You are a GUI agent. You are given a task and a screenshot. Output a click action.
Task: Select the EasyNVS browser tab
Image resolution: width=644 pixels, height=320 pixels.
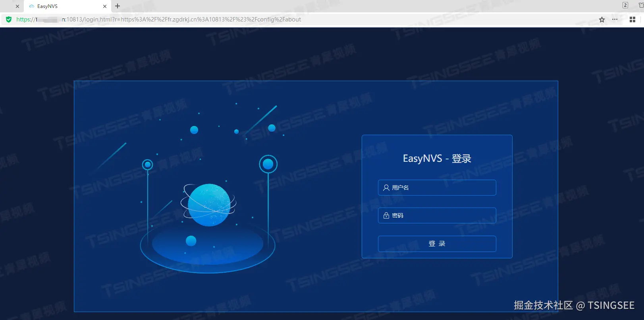tap(67, 6)
